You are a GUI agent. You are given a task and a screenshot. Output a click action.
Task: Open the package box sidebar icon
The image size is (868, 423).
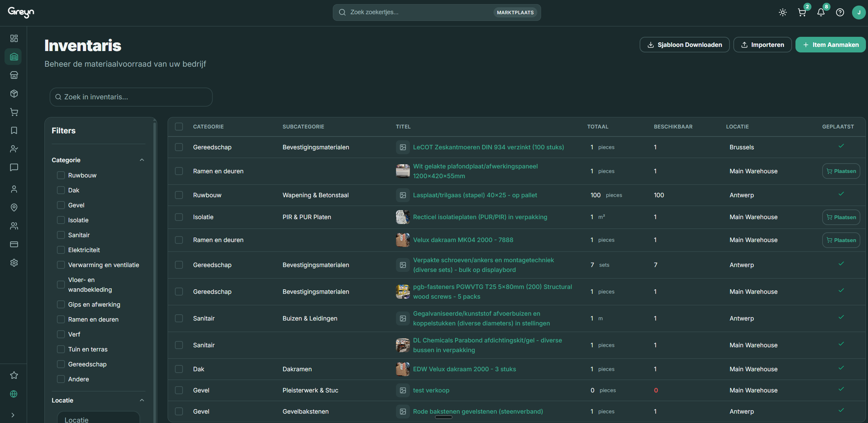14,93
